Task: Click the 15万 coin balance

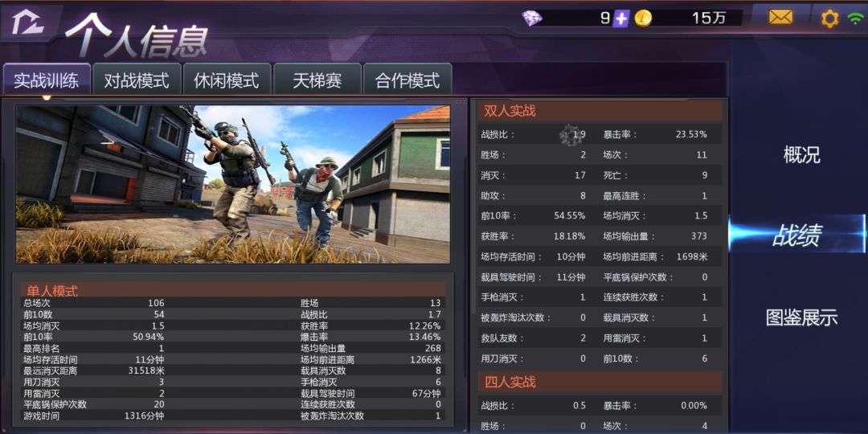Action: 709,18
